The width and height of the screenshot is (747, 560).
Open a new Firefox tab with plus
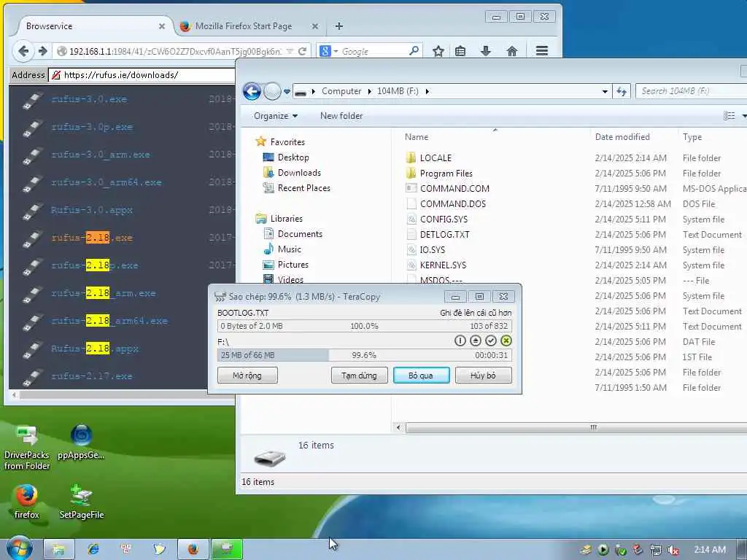pos(338,26)
